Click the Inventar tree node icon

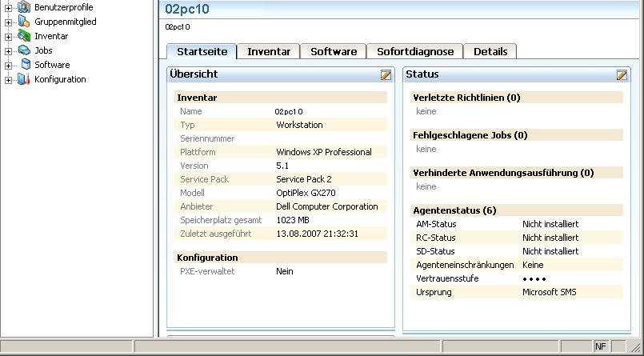[24, 36]
